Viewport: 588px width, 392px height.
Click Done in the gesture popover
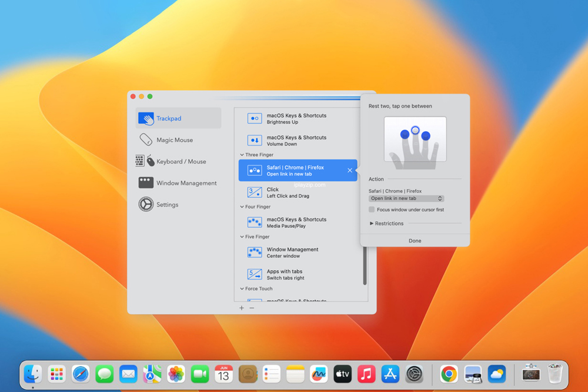415,241
